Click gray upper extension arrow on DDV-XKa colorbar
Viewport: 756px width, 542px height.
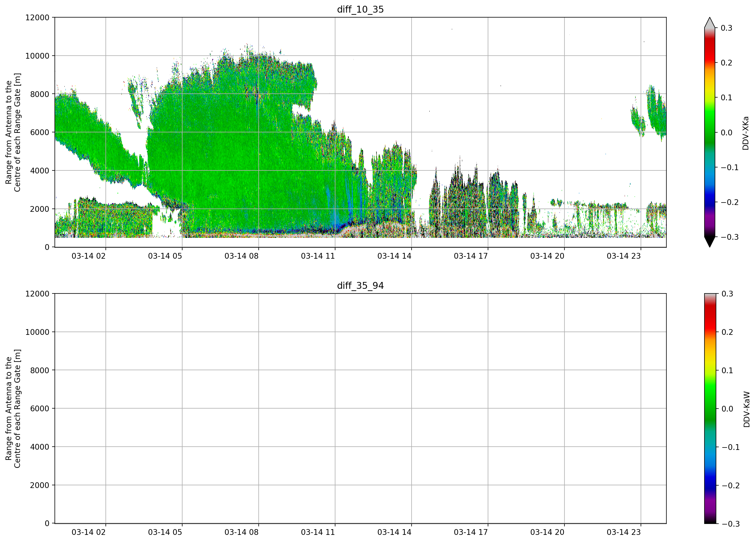coord(710,23)
